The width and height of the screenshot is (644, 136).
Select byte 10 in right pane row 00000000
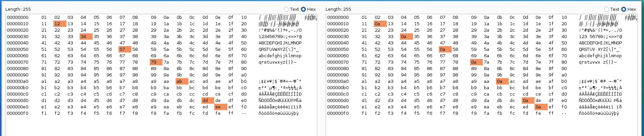tap(564, 18)
